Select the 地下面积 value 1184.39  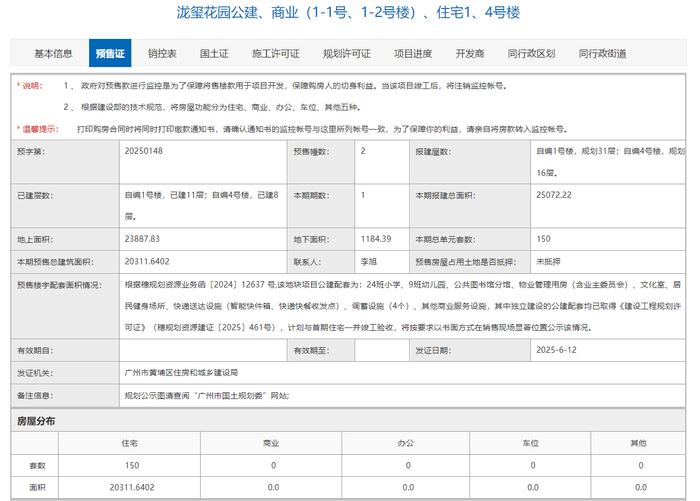tap(376, 239)
